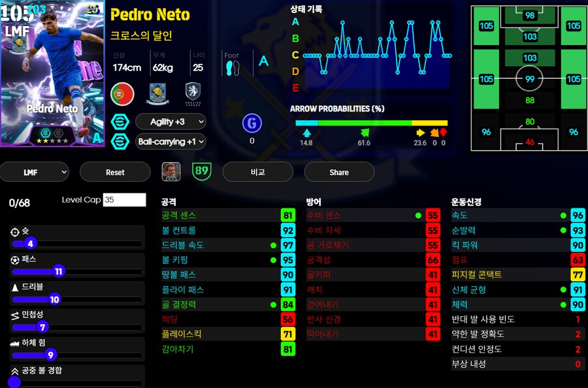Viewport: 588px width, 388px height.
Task: Click the 패스 slider handle showing 11
Action: (59, 272)
